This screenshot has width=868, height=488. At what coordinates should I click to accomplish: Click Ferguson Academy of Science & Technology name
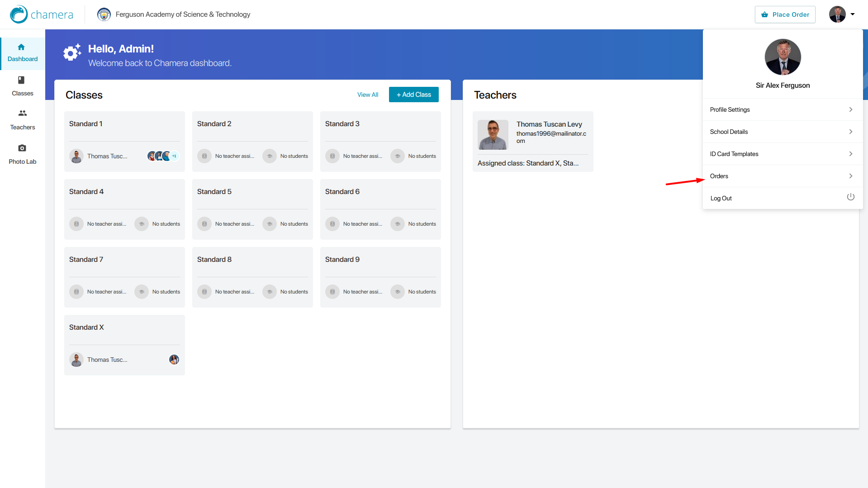click(183, 14)
